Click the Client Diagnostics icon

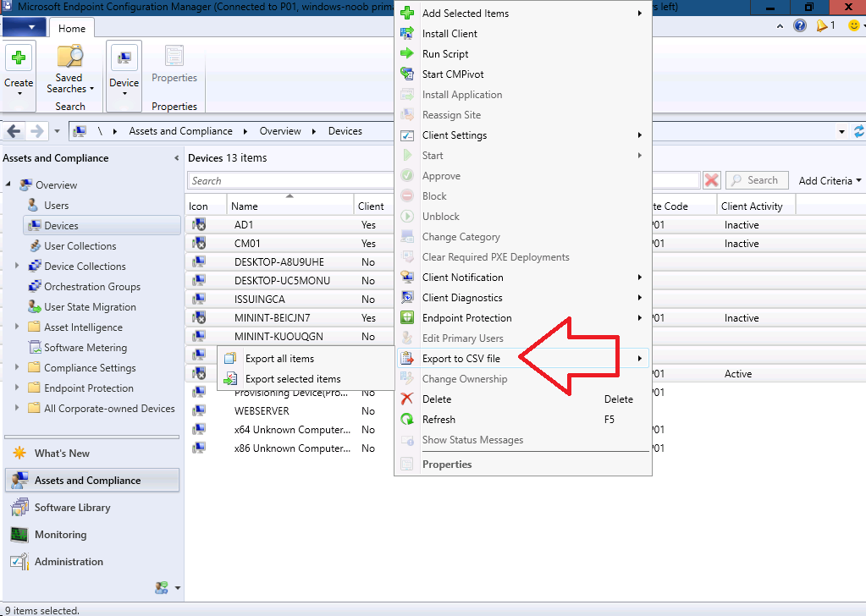(407, 298)
